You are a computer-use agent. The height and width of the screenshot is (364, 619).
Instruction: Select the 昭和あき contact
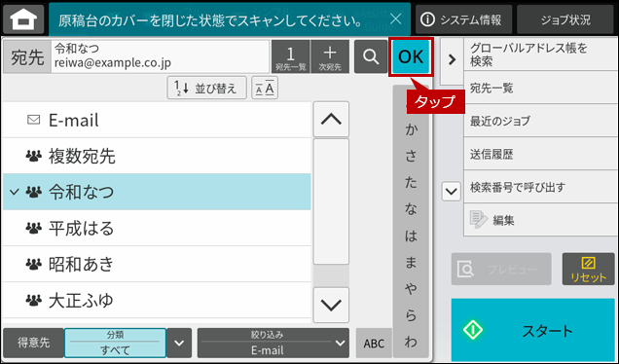pos(157,264)
